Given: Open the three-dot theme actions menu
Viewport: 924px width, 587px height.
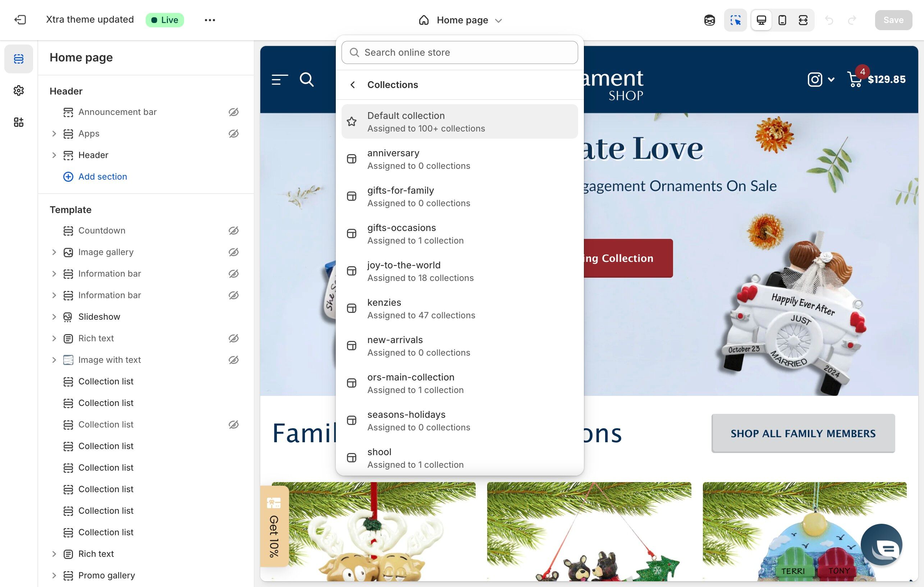Looking at the screenshot, I should (x=210, y=20).
